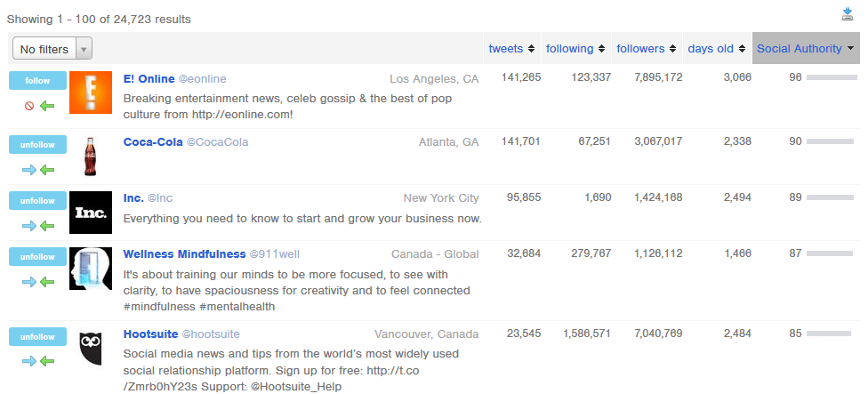This screenshot has width=868, height=394.
Task: Open the Coca-Cola bottle avatar
Action: click(x=91, y=157)
